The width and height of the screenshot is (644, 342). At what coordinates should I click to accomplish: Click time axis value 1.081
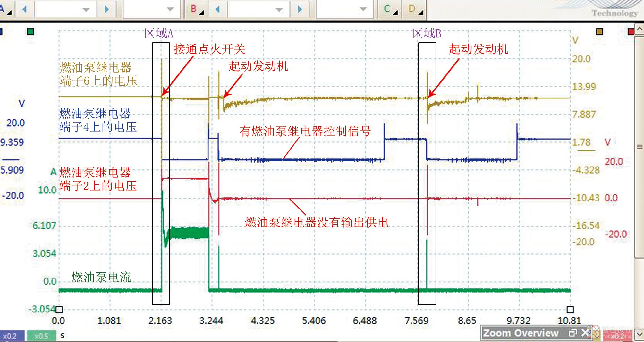(109, 321)
